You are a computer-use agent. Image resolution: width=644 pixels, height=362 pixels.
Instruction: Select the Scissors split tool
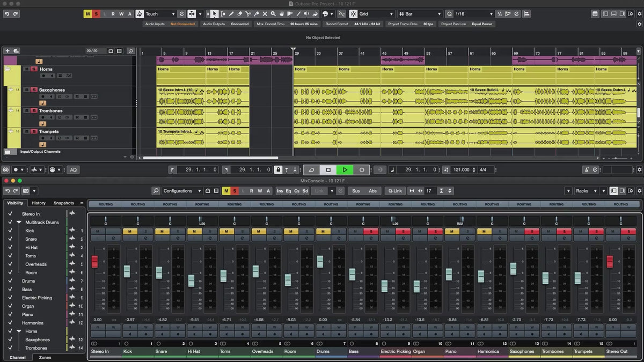click(x=248, y=14)
